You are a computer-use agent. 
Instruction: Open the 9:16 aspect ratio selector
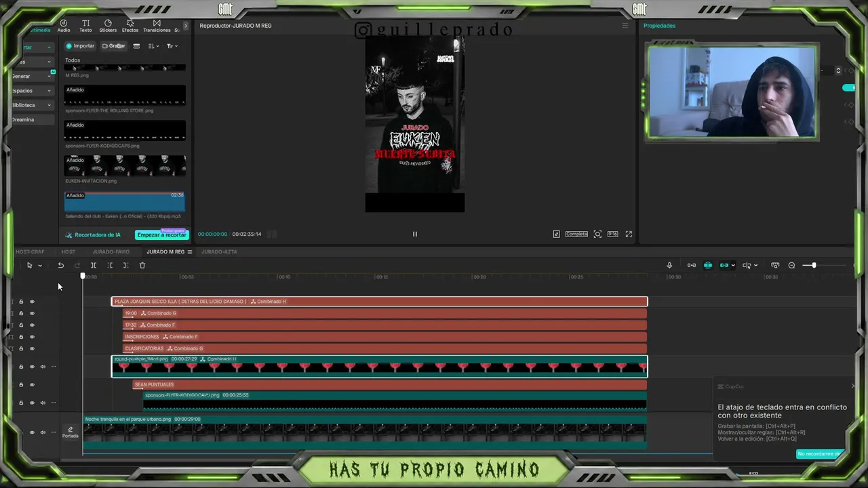pyautogui.click(x=612, y=234)
